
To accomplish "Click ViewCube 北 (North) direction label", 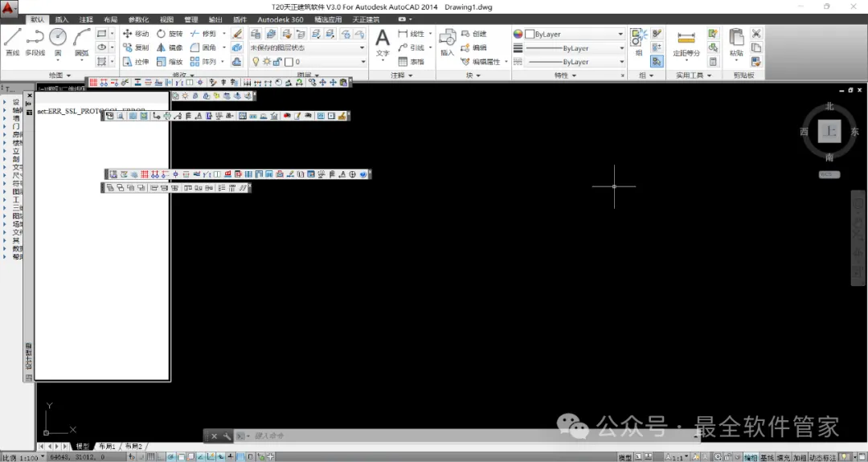I will (x=829, y=106).
